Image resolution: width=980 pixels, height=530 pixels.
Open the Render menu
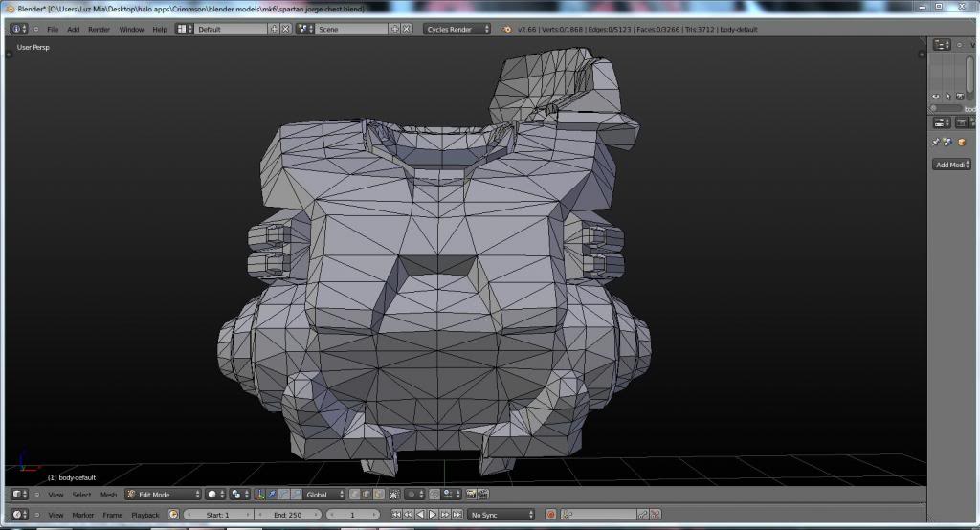pyautogui.click(x=99, y=30)
